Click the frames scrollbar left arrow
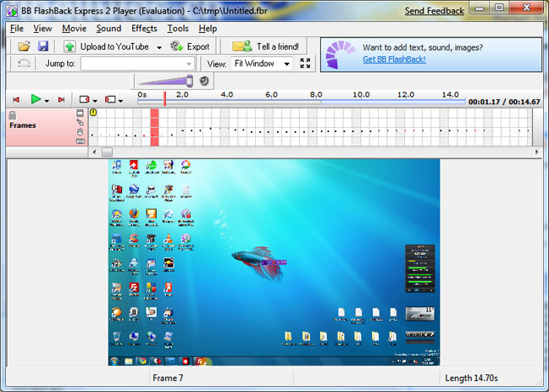549x392 pixels. point(94,152)
